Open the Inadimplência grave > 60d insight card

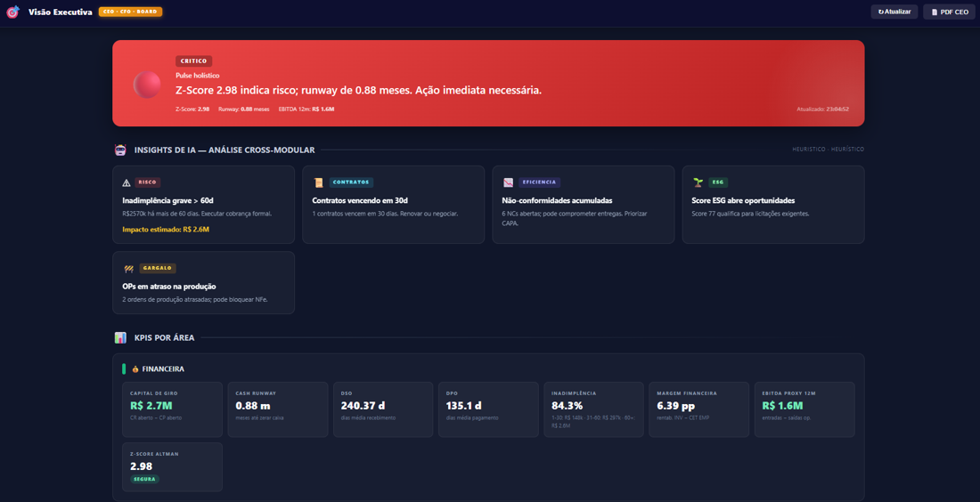204,205
